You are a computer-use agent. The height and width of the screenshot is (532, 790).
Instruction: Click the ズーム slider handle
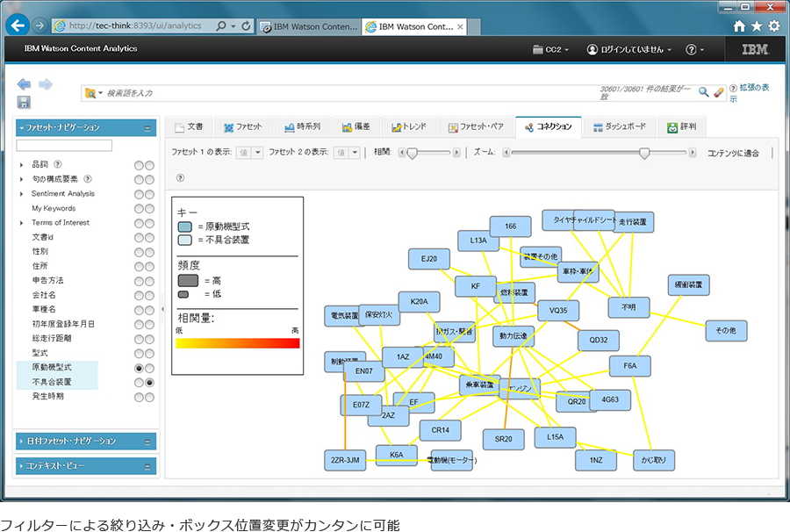pos(644,153)
